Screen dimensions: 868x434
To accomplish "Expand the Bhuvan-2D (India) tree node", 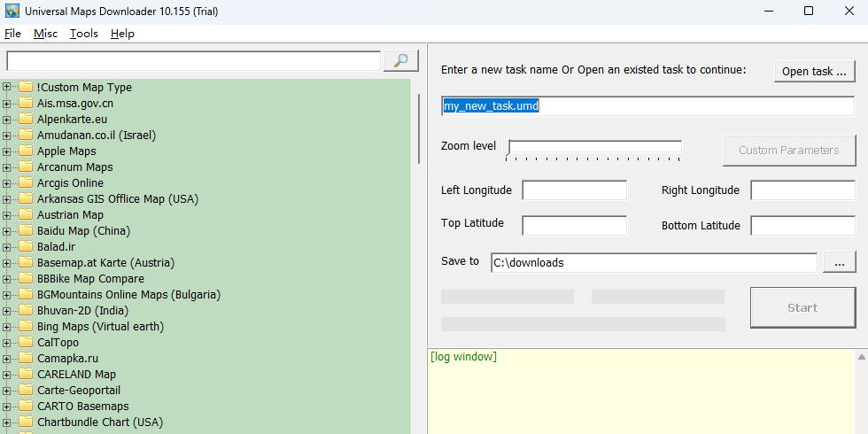I will pyautogui.click(x=7, y=310).
